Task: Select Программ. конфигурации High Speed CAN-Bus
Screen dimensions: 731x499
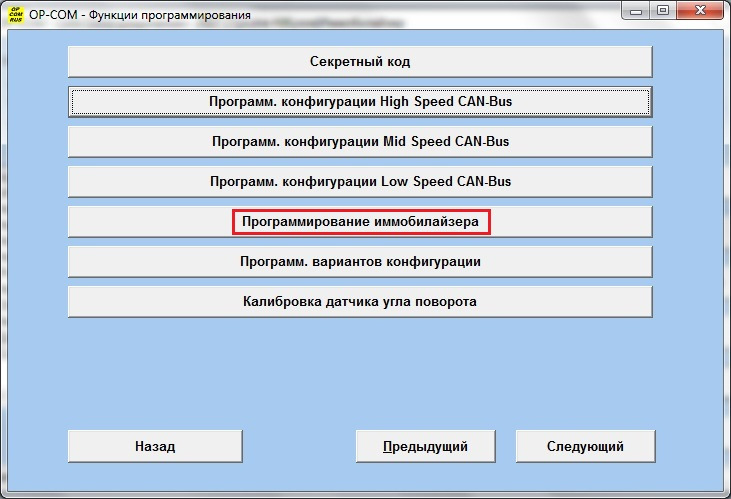Action: (x=360, y=102)
